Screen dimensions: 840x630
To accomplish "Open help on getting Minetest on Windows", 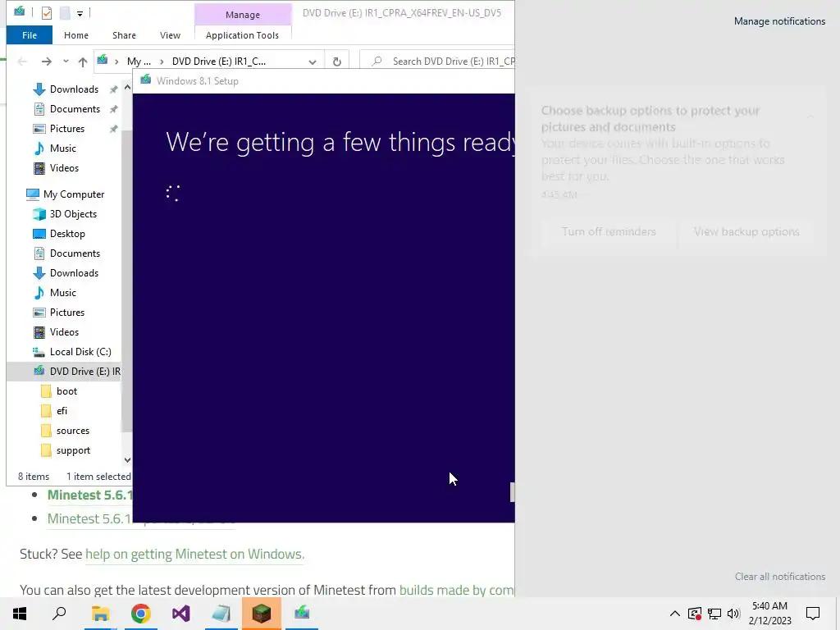I will click(194, 554).
